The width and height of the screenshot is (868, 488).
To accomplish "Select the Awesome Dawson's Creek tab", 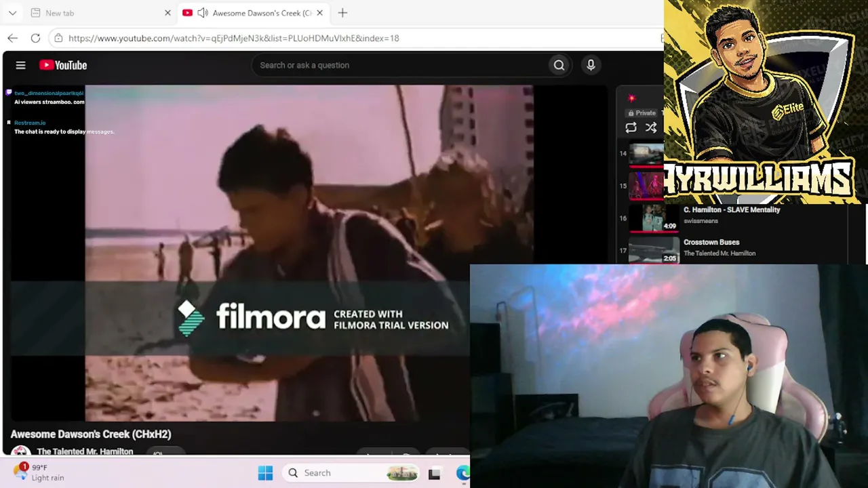I will click(254, 13).
